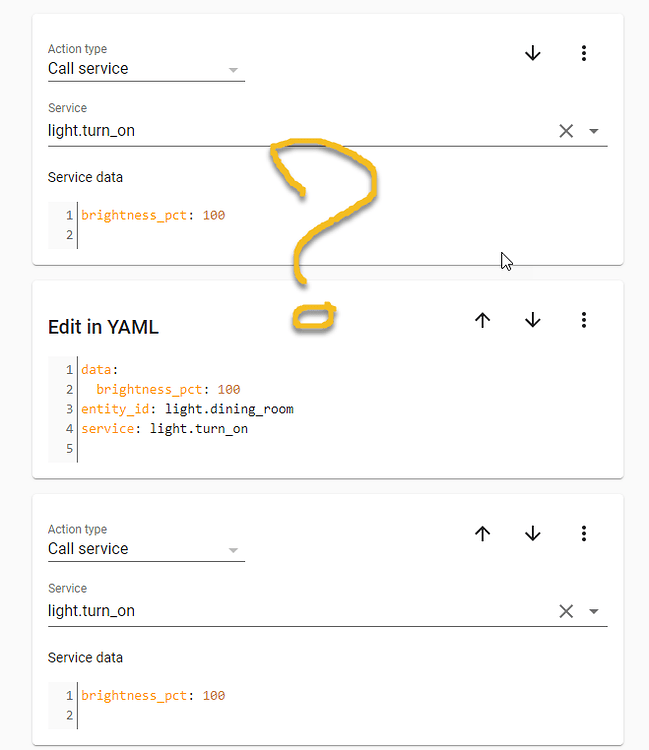
Task: Move third action up with arrow
Action: coord(483,533)
